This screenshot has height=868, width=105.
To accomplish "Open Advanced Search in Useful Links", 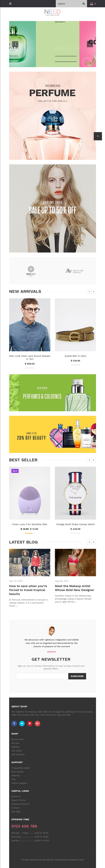I will 20,804.
